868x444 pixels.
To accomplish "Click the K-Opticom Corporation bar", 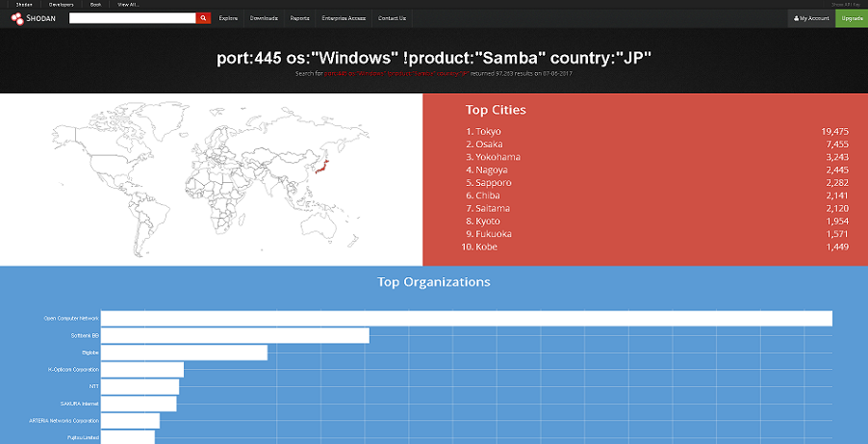I will click(142, 370).
